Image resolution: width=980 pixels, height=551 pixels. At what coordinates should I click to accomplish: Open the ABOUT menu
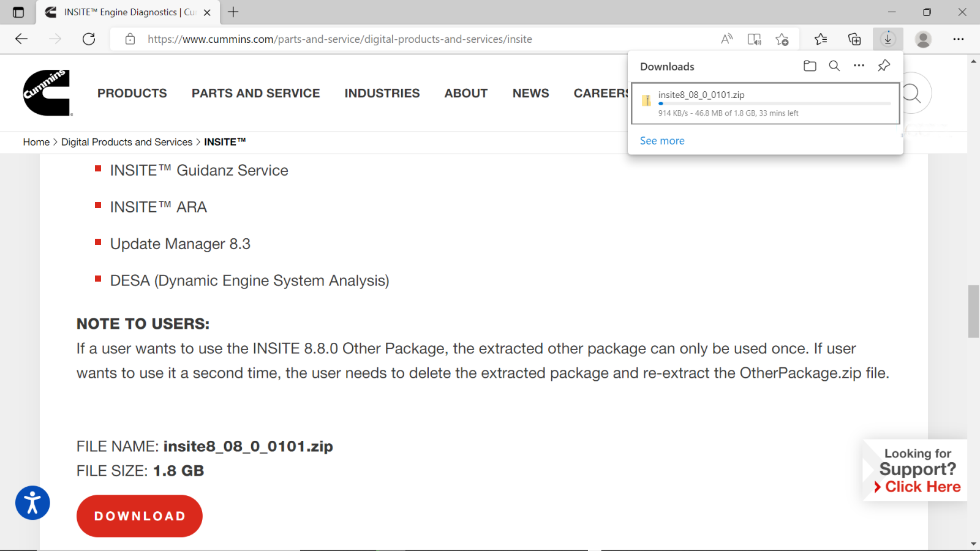click(x=466, y=93)
